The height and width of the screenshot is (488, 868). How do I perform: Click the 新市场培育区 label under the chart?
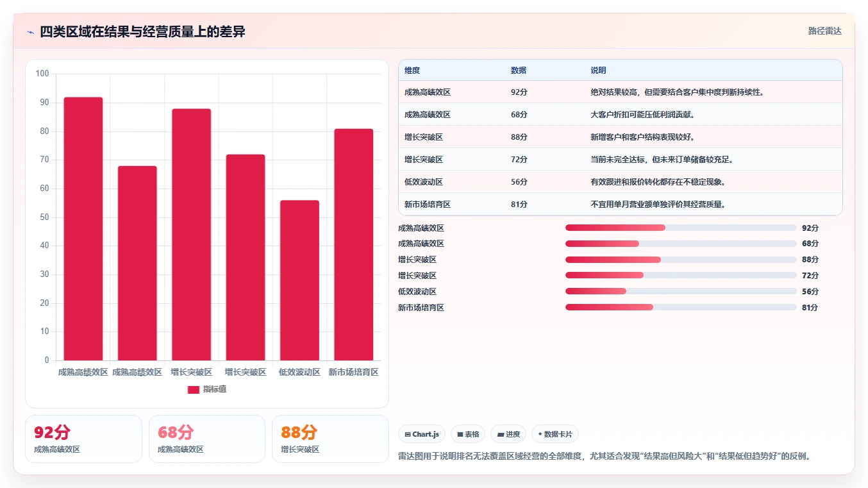tap(354, 372)
